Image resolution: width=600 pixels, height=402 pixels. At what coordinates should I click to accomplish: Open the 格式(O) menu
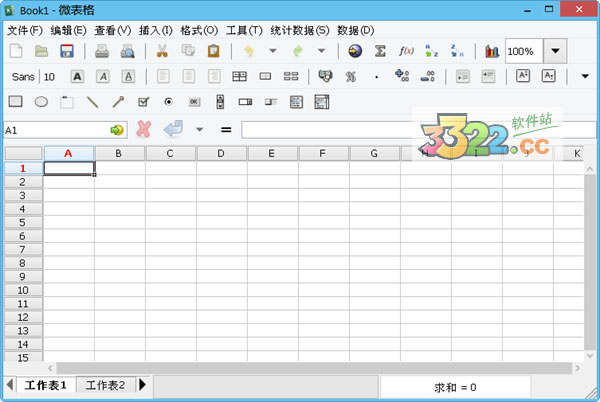tap(199, 30)
